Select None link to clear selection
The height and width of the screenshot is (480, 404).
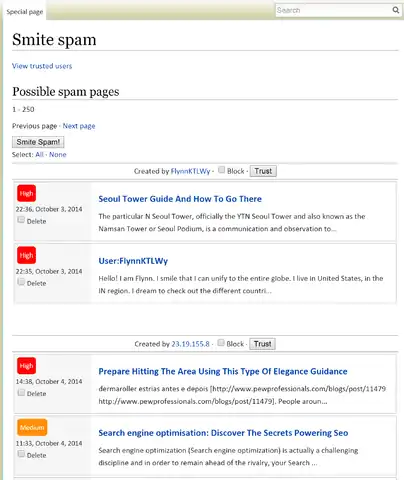tap(58, 154)
